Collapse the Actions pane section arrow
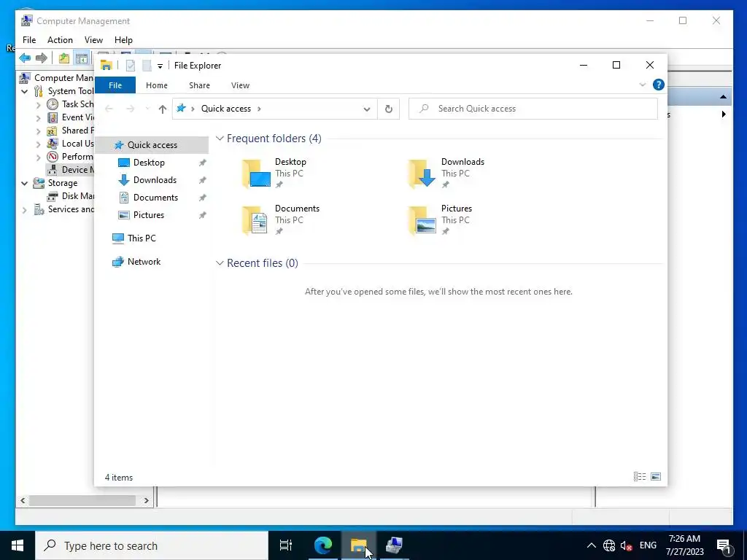 point(723,97)
